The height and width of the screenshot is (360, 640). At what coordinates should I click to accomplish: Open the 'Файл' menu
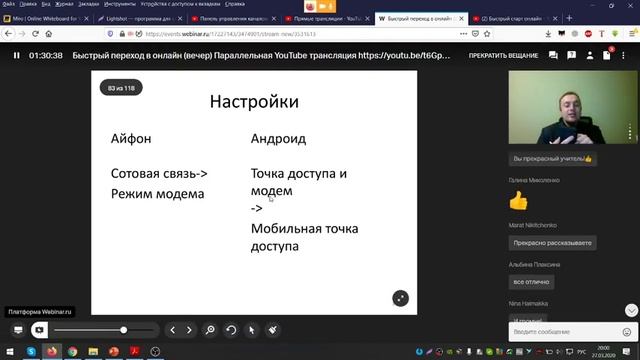point(8,4)
